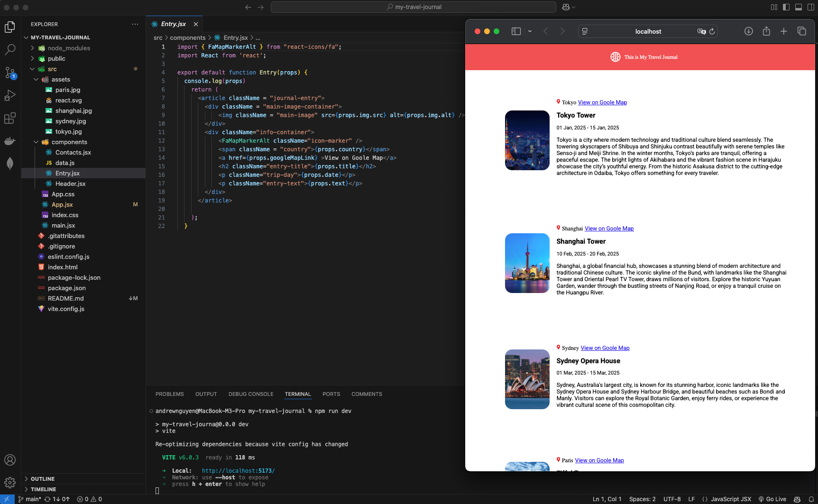Click the Accounts icon in activity bar

tap(10, 460)
